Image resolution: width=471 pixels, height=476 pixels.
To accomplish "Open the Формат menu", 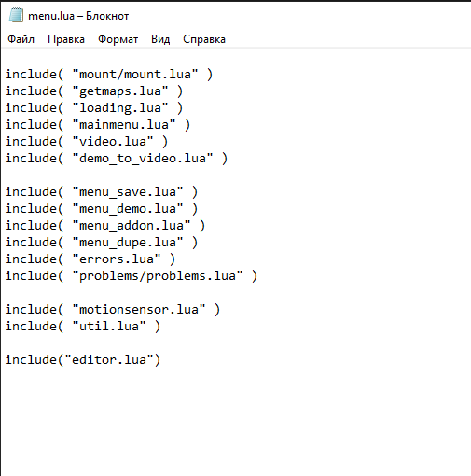I will point(118,39).
